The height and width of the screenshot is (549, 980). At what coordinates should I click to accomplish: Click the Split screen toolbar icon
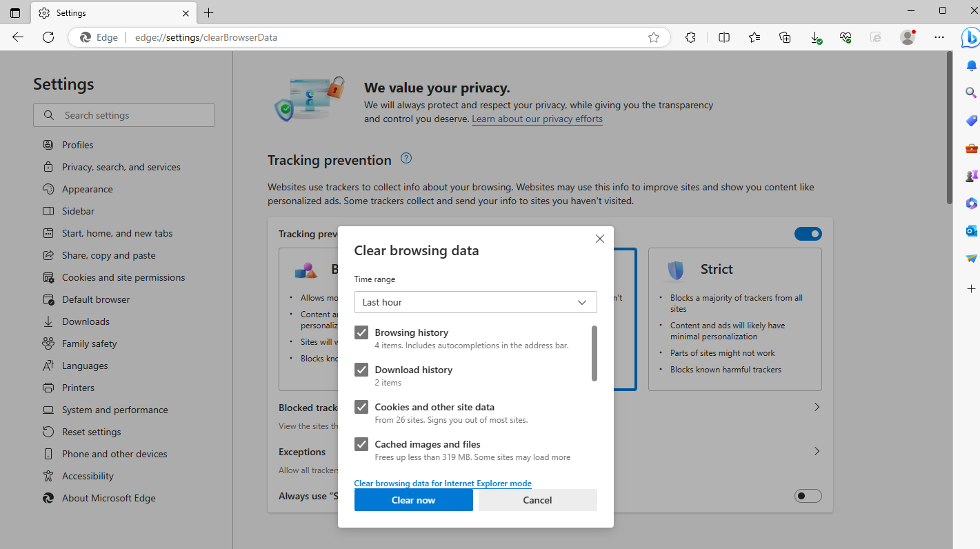coord(724,37)
